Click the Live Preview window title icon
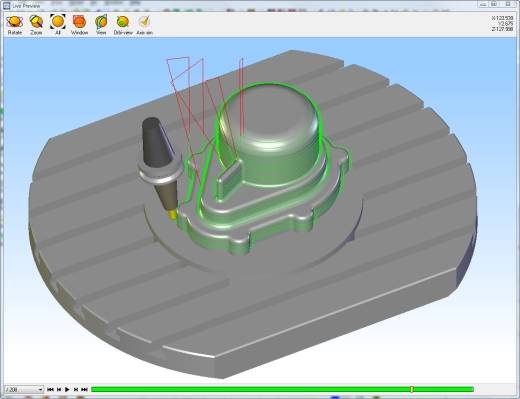This screenshot has width=520, height=399. 6,6
